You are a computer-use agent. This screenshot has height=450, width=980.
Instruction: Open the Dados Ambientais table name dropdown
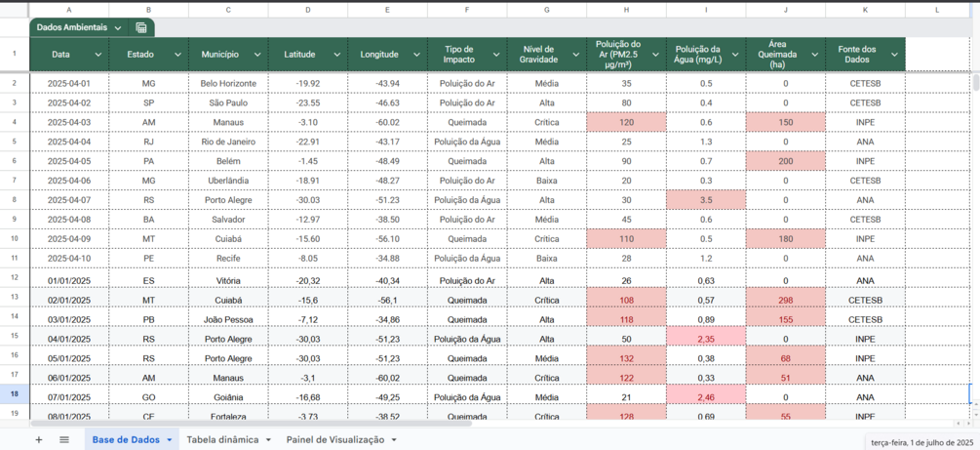[x=118, y=28]
